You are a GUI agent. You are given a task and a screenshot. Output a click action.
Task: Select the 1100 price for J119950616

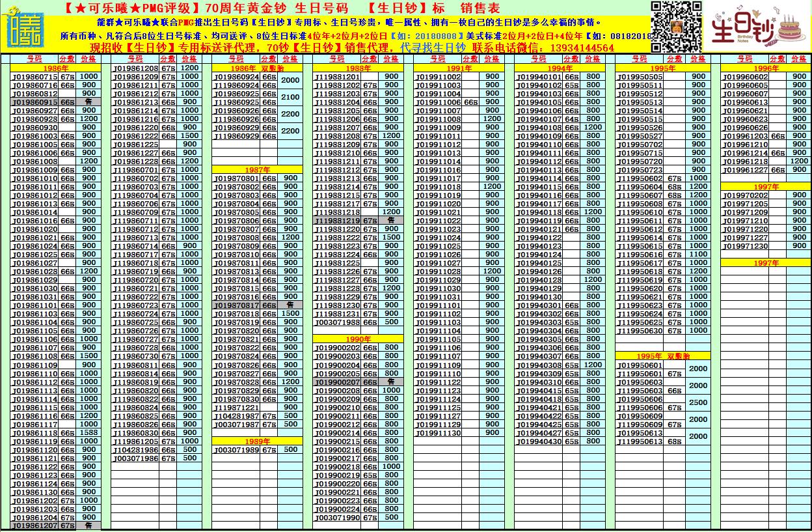pyautogui.click(x=698, y=255)
